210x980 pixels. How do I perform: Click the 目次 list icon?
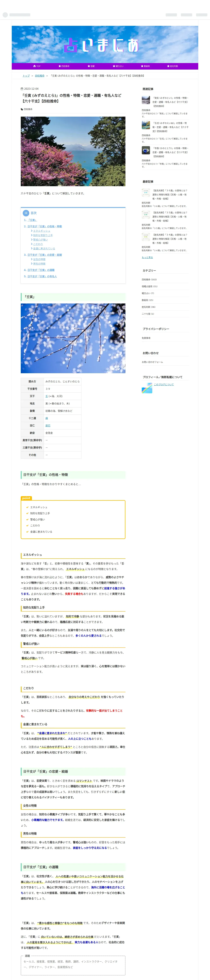pyautogui.click(x=26, y=213)
